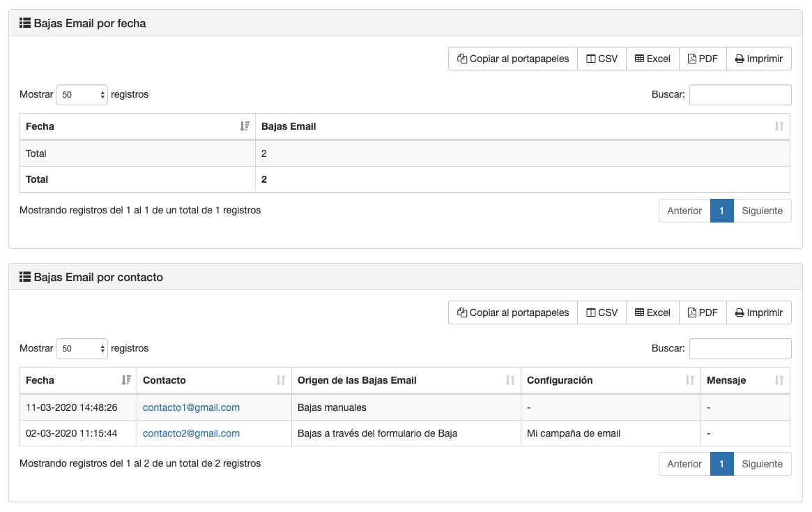812x512 pixels.
Task: Sort by Origen de las Bajas Email
Action: pyautogui.click(x=510, y=380)
